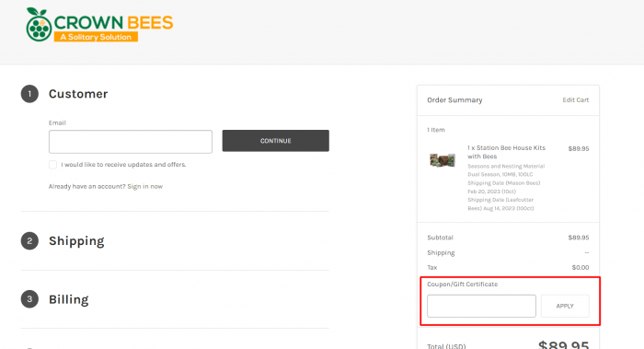
Task: Click the Station Bee House Kits thumbnail
Action: pos(443,159)
